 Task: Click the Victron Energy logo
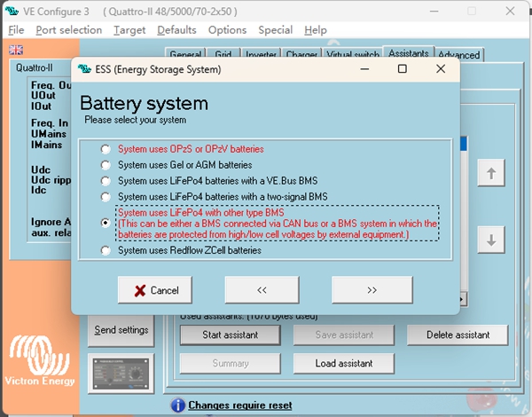click(x=40, y=360)
